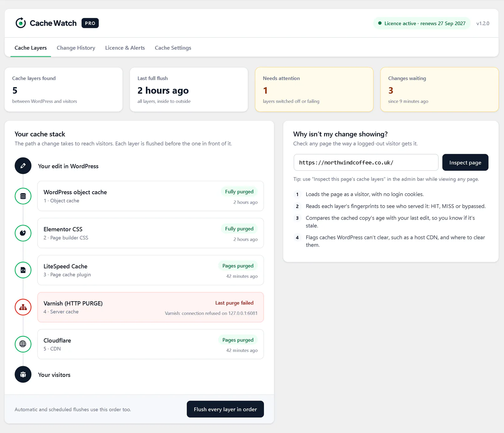504x433 pixels.
Task: Click the Cache Watch logo icon
Action: click(21, 23)
